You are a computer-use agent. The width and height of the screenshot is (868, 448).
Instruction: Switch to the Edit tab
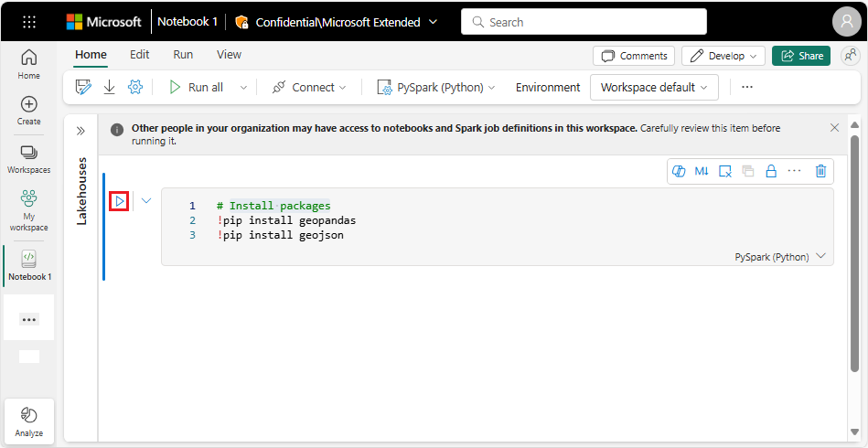[x=140, y=54]
